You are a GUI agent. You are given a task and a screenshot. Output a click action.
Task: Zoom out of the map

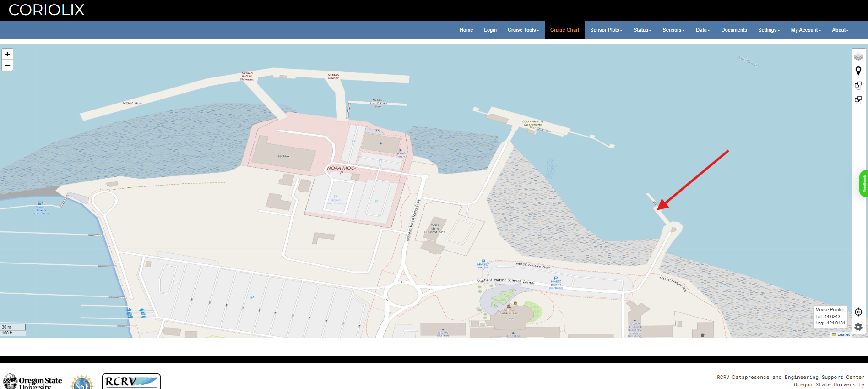pos(7,65)
